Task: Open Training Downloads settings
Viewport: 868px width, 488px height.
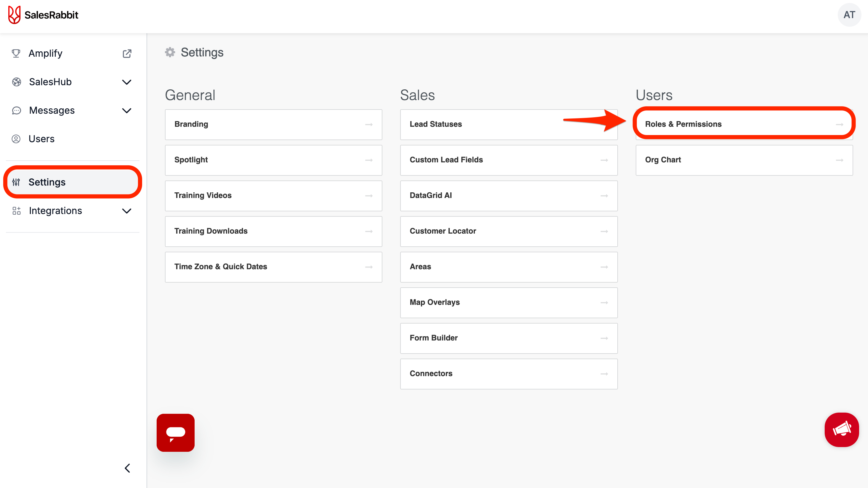Action: coord(273,231)
